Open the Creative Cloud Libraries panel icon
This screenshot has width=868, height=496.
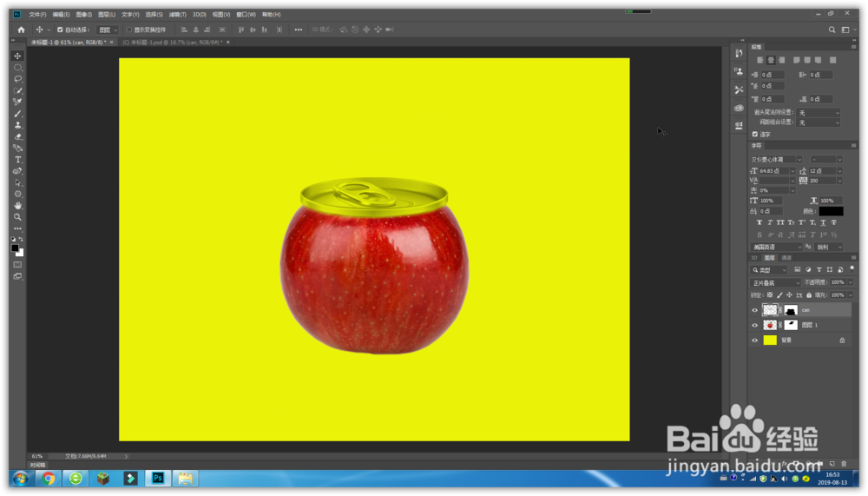(739, 108)
